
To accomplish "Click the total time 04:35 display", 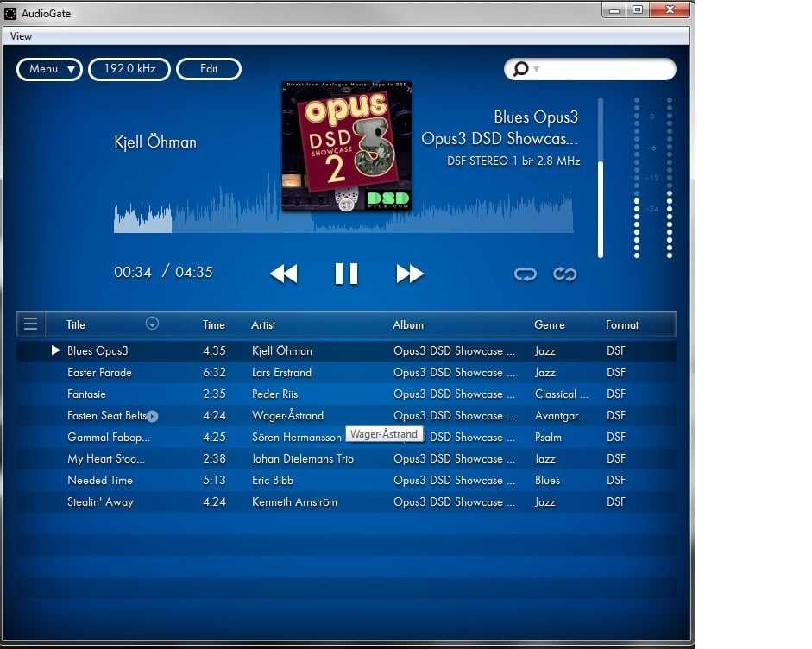I will point(193,273).
